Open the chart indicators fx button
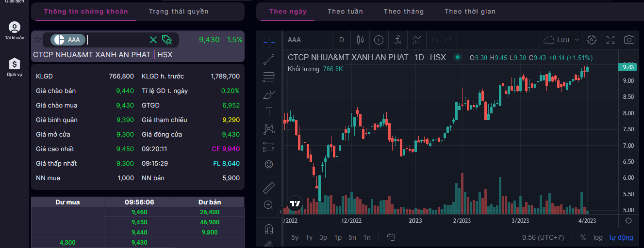This screenshot has height=248, width=644. tap(397, 40)
